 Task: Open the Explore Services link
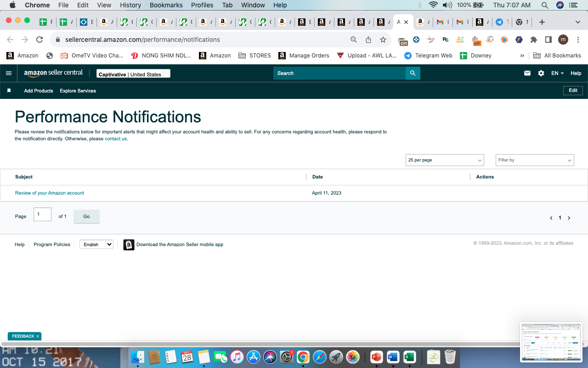[78, 91]
